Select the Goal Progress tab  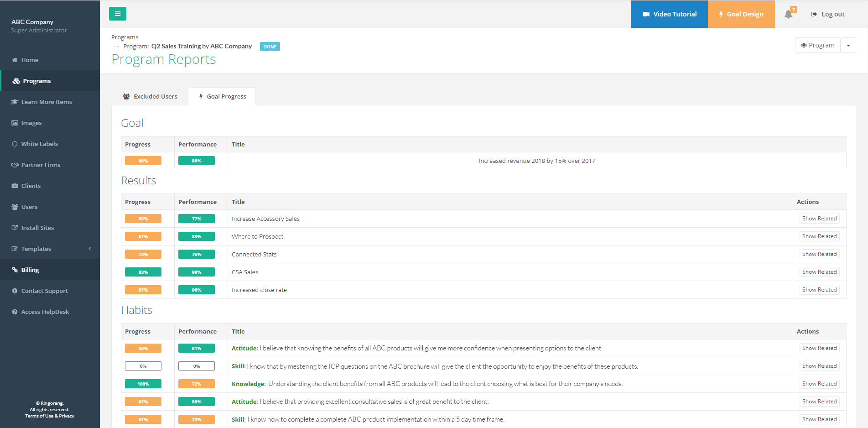[222, 96]
